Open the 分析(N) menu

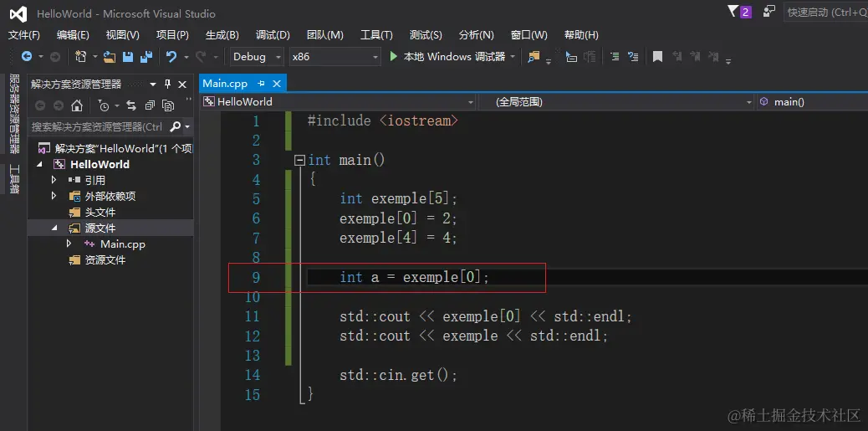pyautogui.click(x=476, y=35)
